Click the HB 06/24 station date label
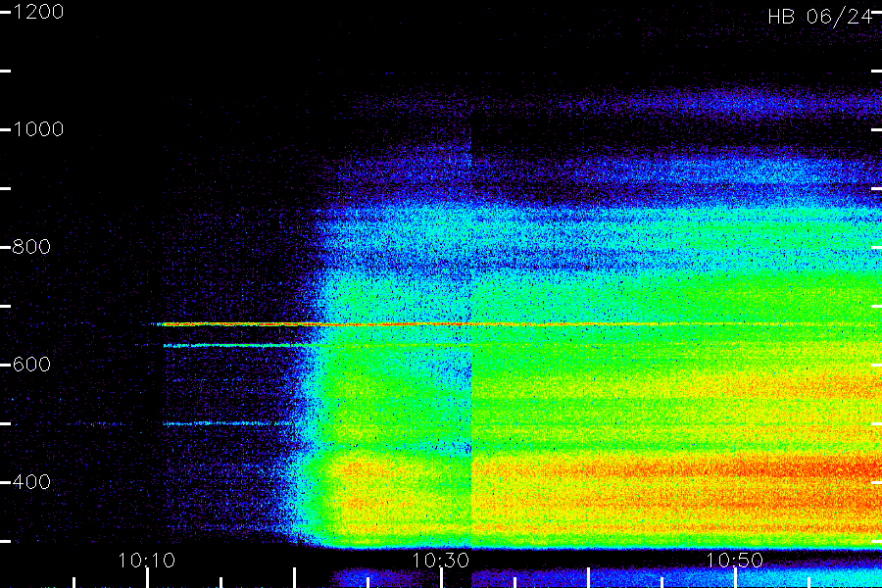Viewport: 882px width, 588px height. click(x=820, y=17)
